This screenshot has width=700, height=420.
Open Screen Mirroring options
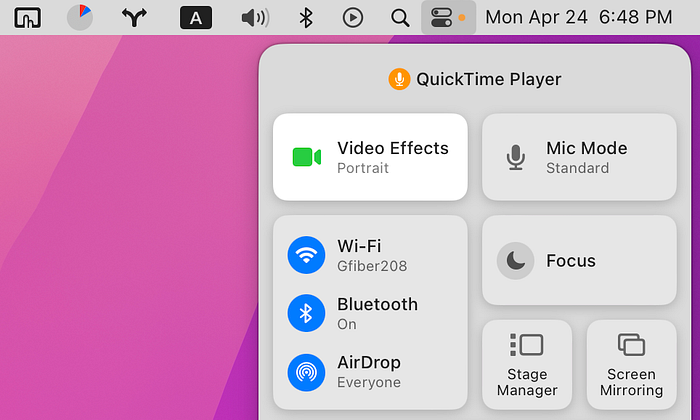click(632, 364)
